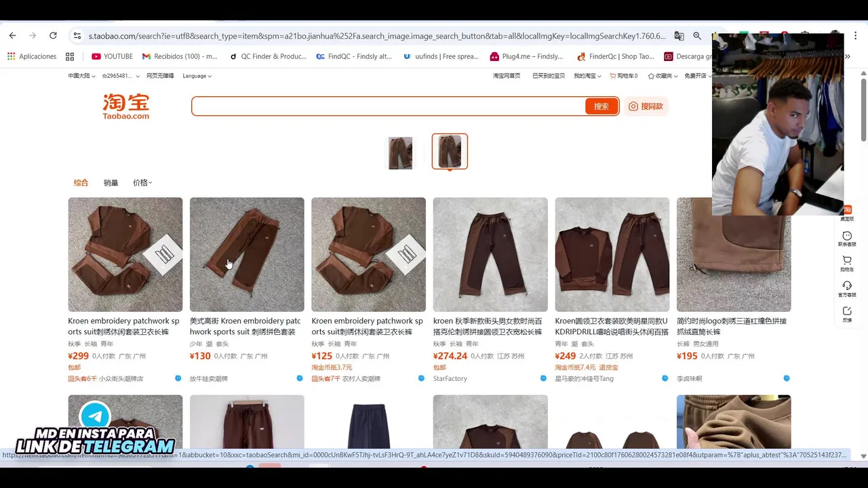Visit the 放牛娃卖潮牌 shop
Viewport: 868px width, 488px height.
tap(209, 379)
